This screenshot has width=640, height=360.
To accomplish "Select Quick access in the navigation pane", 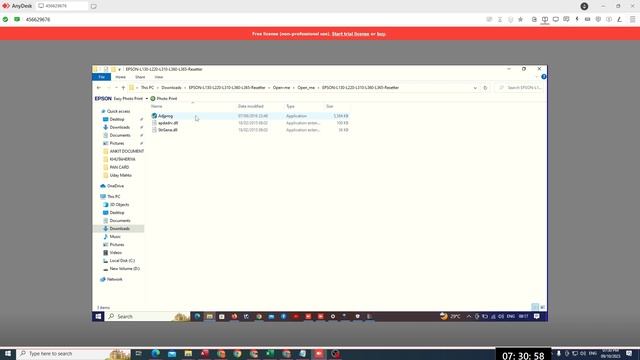I will tap(116, 111).
